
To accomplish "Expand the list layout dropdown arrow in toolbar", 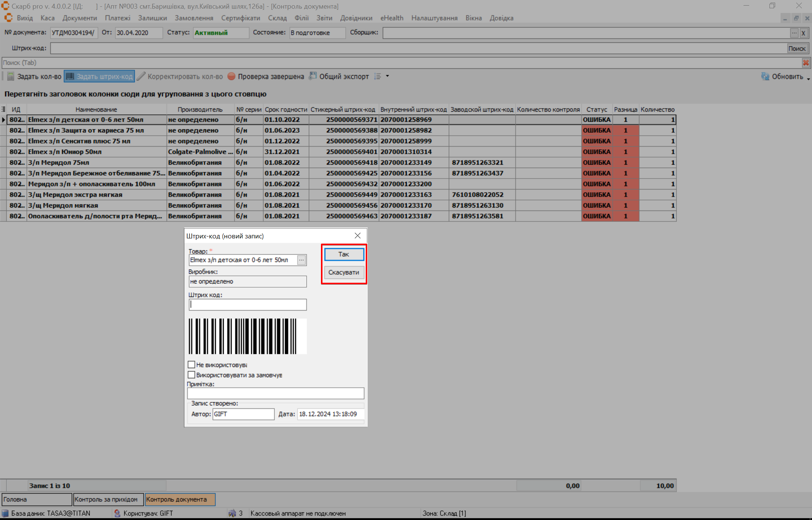I will tap(387, 76).
